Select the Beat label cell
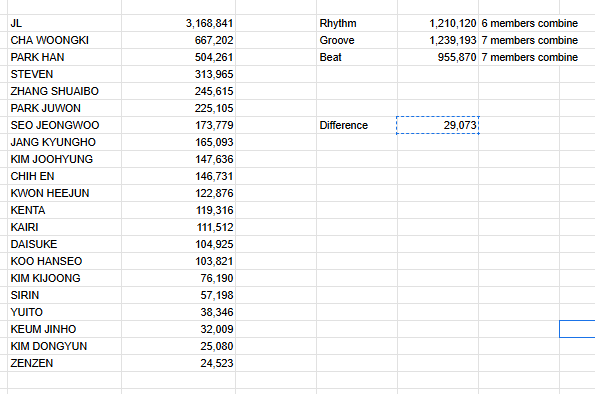 [357, 57]
